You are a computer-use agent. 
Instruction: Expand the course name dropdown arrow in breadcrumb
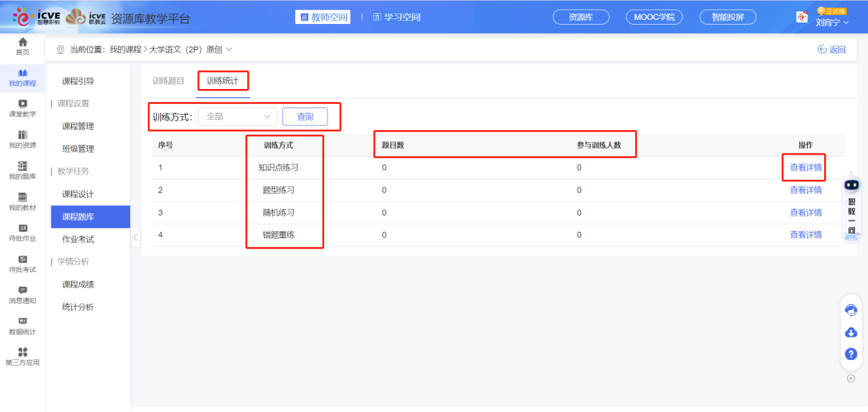pyautogui.click(x=230, y=49)
